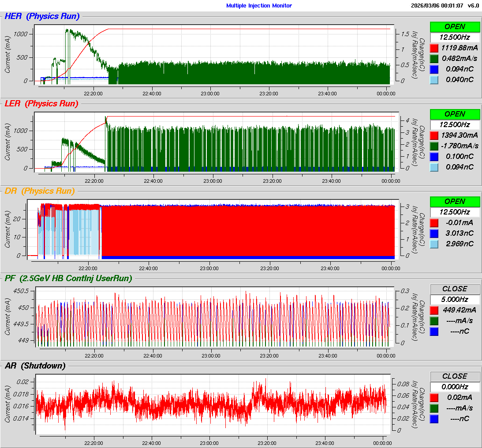Select the HER (Physics Run) panel heading
The width and height of the screenshot is (482, 448).
42,16
